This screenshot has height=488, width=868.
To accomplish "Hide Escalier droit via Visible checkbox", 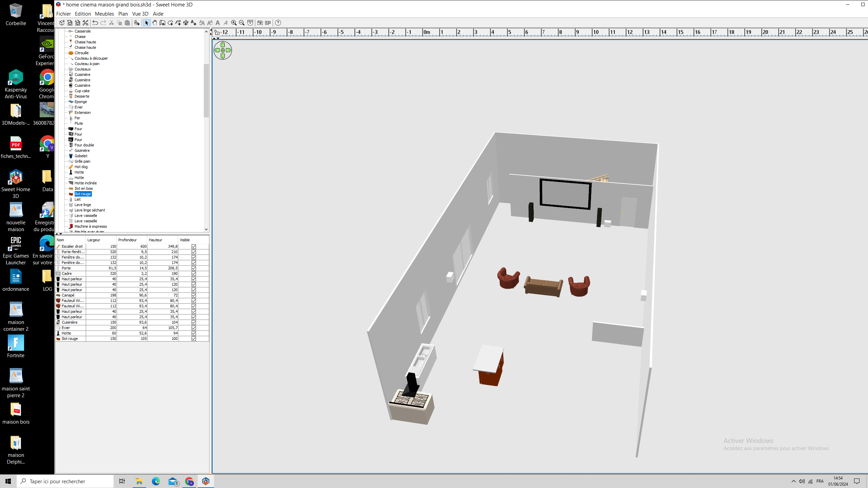I will pos(194,246).
